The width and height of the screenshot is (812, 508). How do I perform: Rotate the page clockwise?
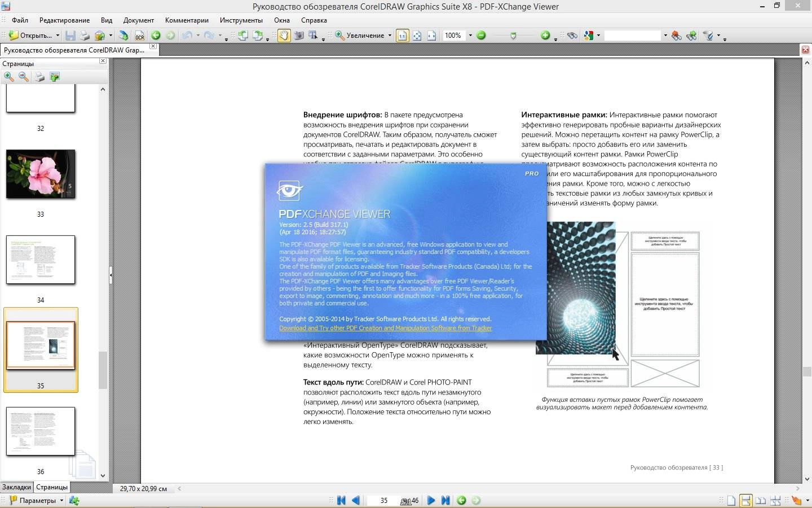click(258, 36)
